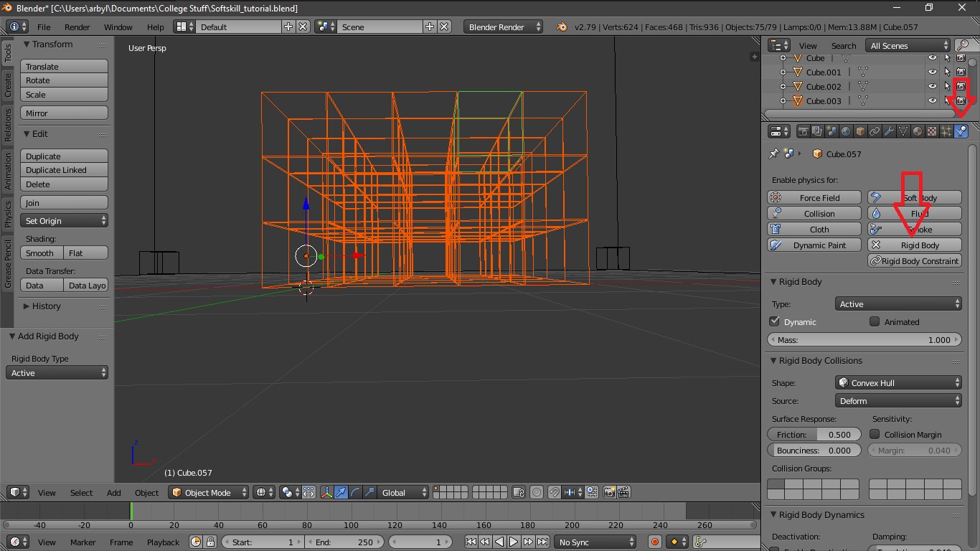Select the Particles properties tab icon
This screenshot has height=551, width=980.
(x=946, y=131)
